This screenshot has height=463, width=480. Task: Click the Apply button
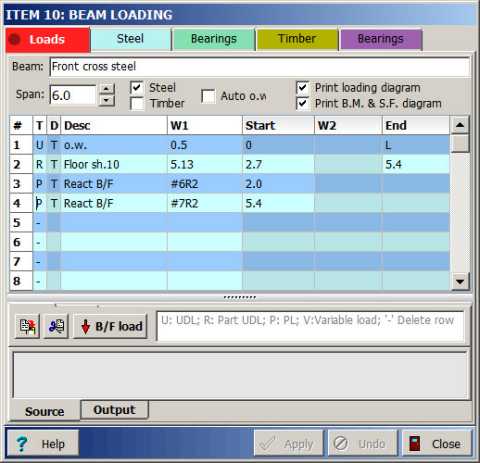[288, 444]
